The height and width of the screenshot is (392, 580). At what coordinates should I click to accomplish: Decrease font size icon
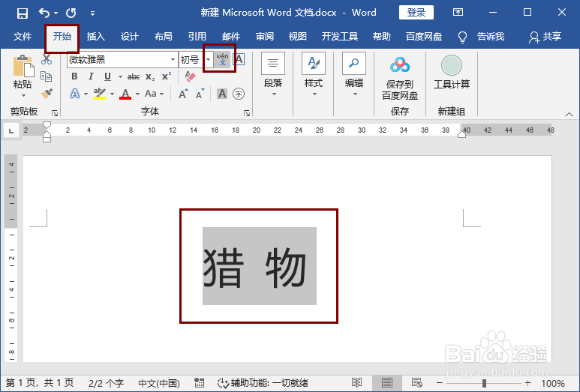200,94
